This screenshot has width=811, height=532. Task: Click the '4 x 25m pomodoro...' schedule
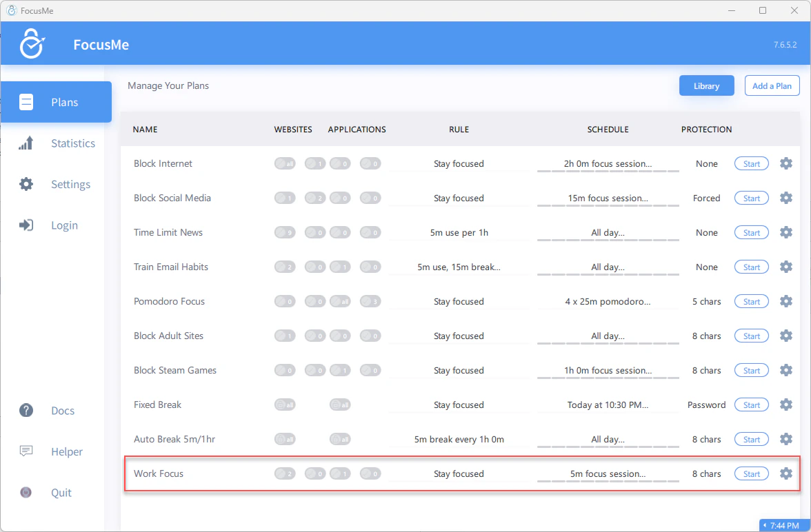point(608,301)
